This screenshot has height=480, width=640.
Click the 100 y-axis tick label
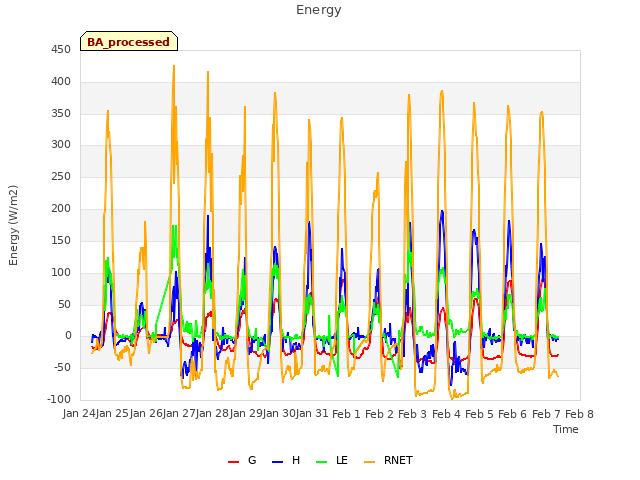[x=61, y=272]
